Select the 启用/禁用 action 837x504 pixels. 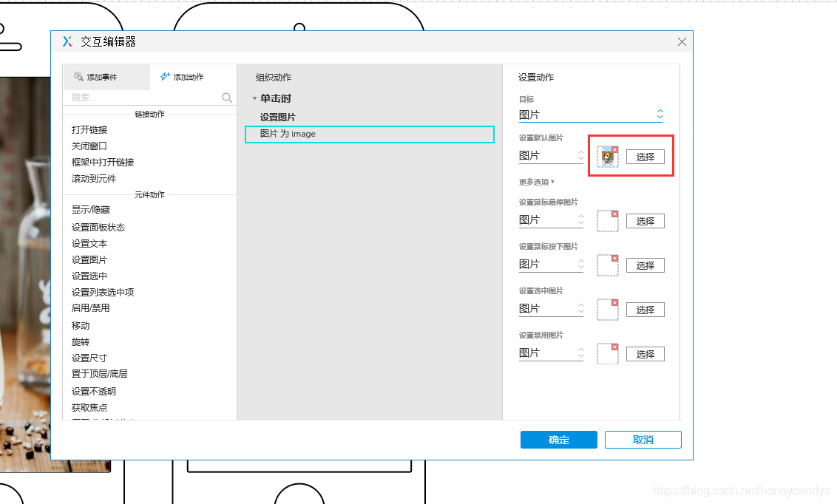91,307
